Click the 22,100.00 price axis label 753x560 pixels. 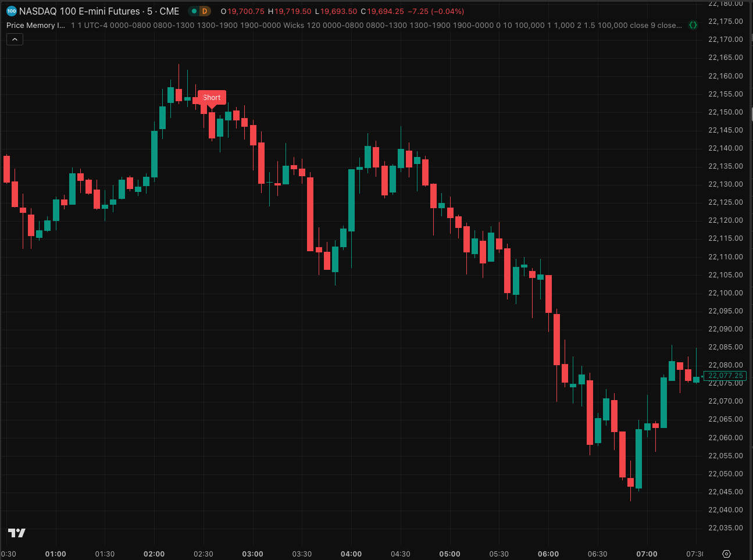tap(725, 293)
